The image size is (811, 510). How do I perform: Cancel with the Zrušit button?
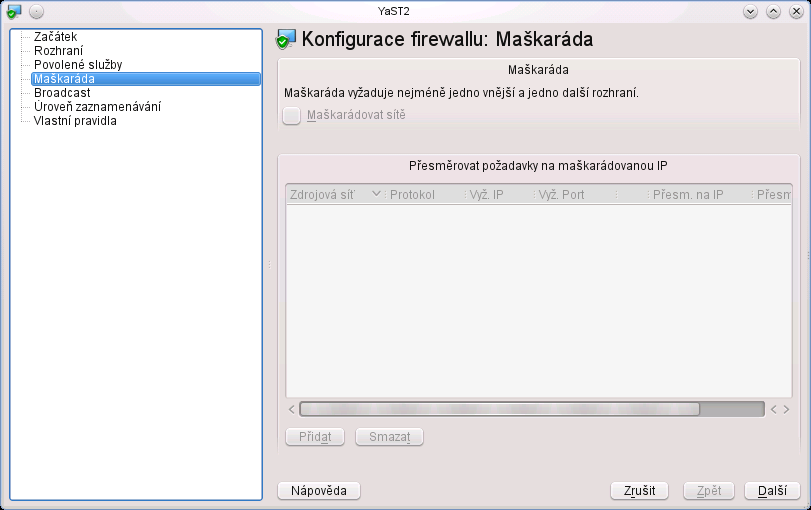click(639, 491)
